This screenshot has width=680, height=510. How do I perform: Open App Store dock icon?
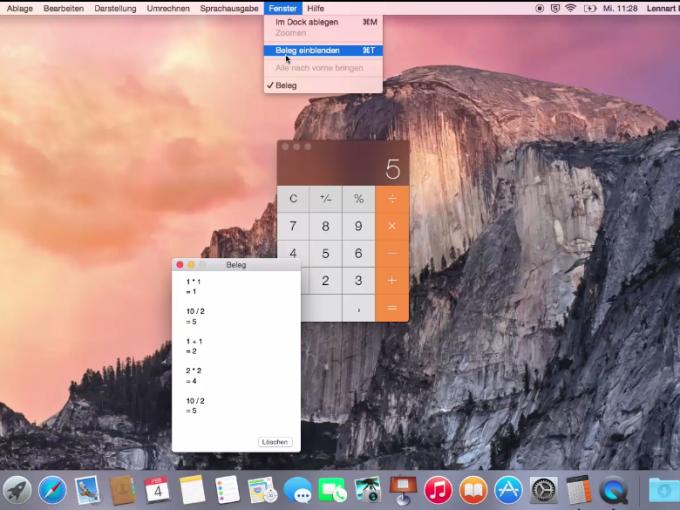point(508,490)
